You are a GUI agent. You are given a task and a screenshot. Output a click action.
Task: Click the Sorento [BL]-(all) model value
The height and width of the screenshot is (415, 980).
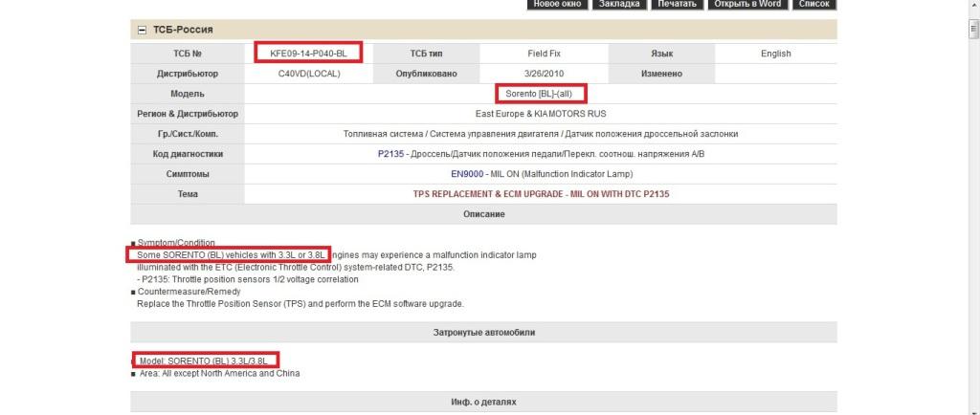pyautogui.click(x=541, y=94)
